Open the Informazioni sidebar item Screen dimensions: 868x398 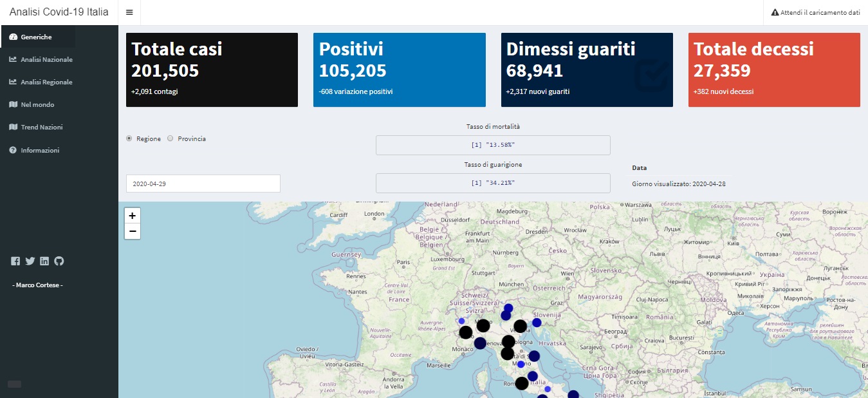40,150
